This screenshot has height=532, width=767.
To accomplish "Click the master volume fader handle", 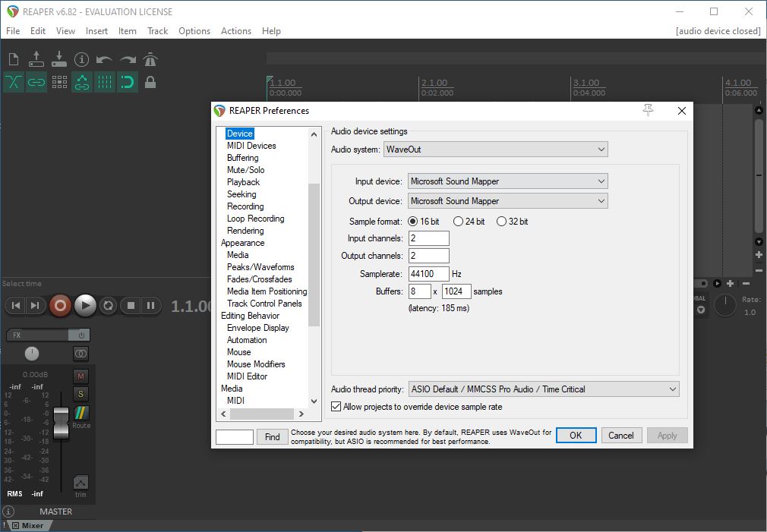I will [x=62, y=423].
